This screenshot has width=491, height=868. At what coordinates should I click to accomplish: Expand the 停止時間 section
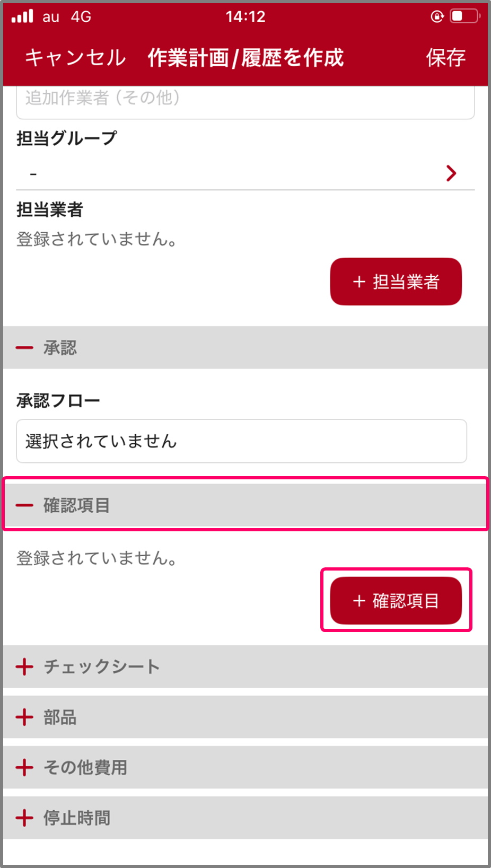tap(245, 818)
